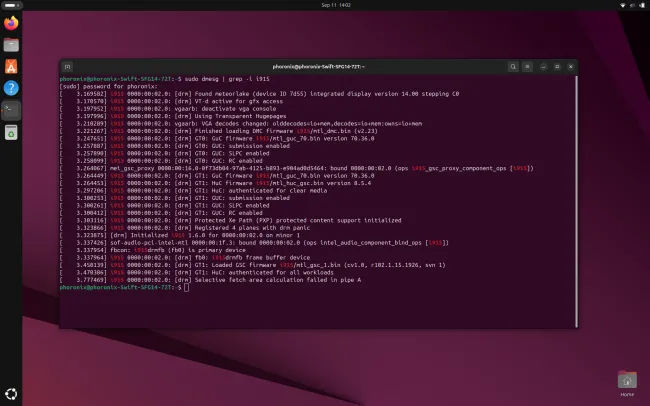
Task: Click the '[drm] Initialized i915 1.6.0' line
Action: point(179,236)
